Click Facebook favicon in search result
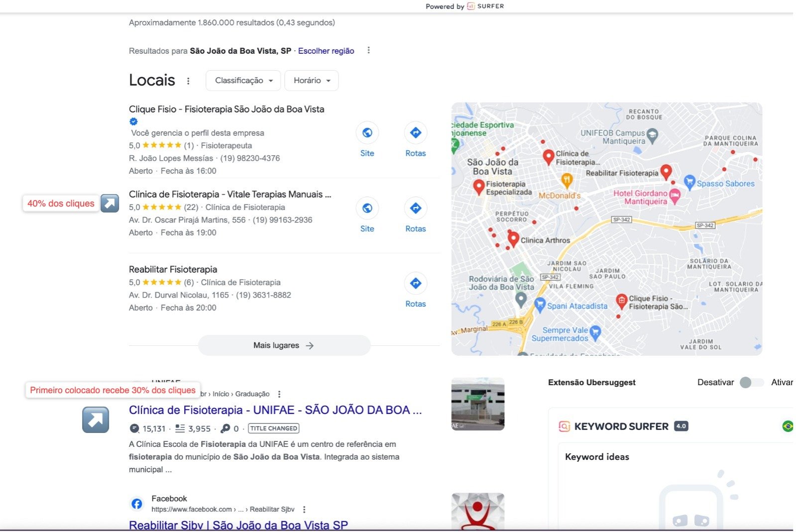This screenshot has height=532, width=796. point(137,504)
